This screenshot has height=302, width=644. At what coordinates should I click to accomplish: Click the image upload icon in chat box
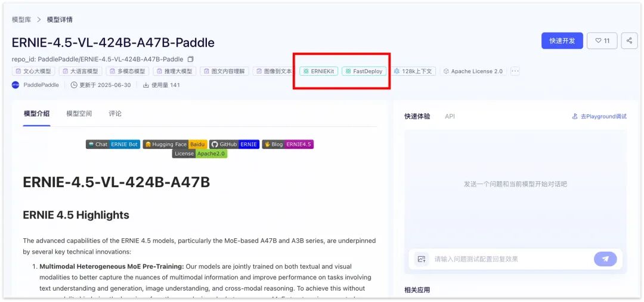click(x=421, y=259)
